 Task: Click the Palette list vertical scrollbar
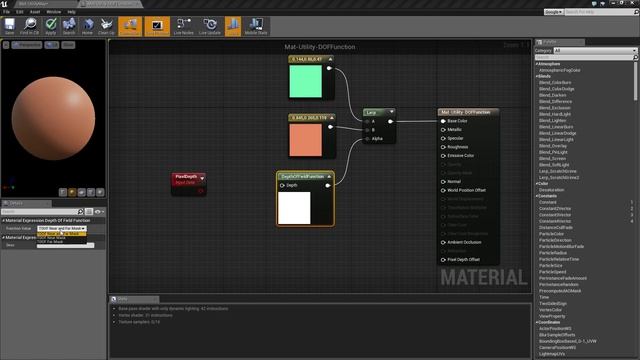pos(636,82)
